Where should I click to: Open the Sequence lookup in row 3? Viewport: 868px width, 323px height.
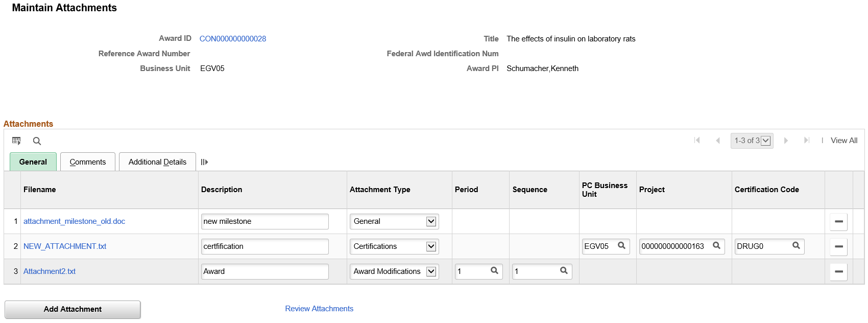point(564,271)
